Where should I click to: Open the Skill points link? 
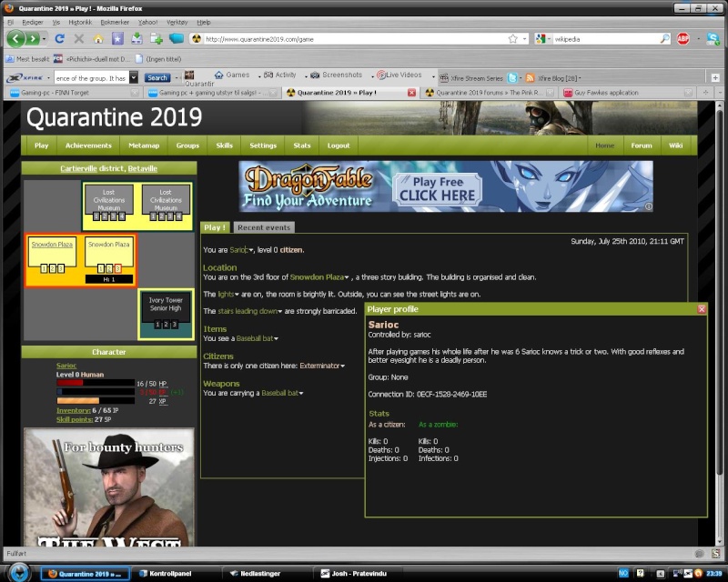point(75,419)
